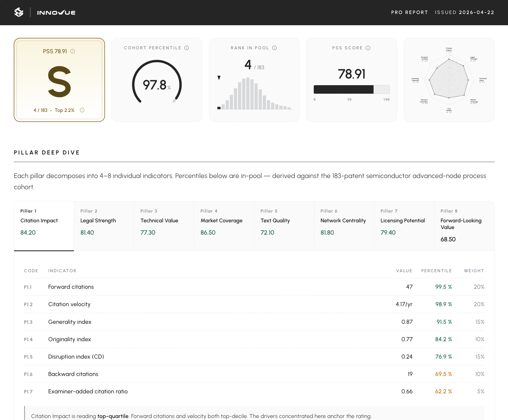Image resolution: width=508 pixels, height=420 pixels.
Task: Select the Technical Value pillar tab
Action: point(164,226)
